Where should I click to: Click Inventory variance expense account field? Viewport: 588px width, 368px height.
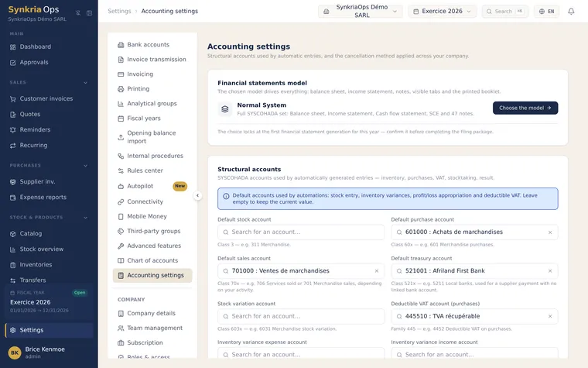click(x=301, y=354)
